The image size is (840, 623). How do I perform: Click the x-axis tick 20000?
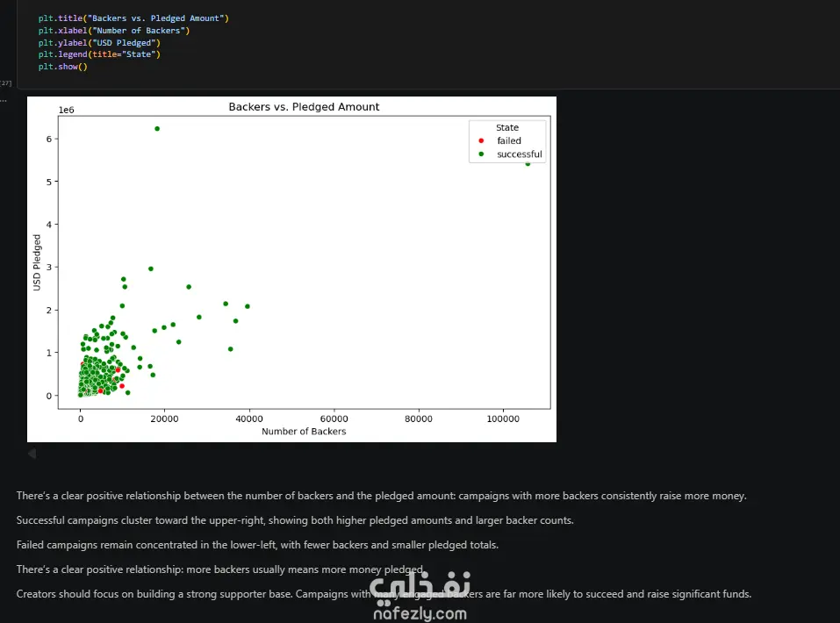pyautogui.click(x=164, y=419)
